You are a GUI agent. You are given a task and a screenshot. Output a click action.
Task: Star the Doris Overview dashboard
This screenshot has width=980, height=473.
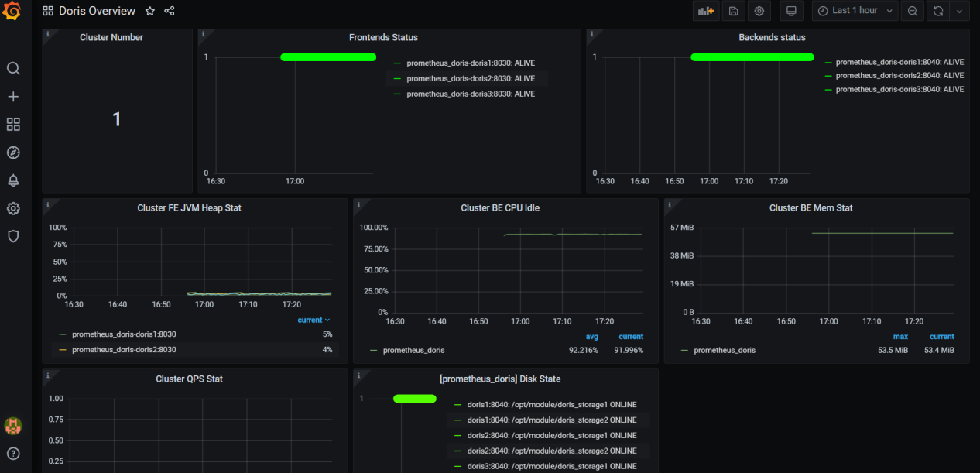click(x=150, y=11)
